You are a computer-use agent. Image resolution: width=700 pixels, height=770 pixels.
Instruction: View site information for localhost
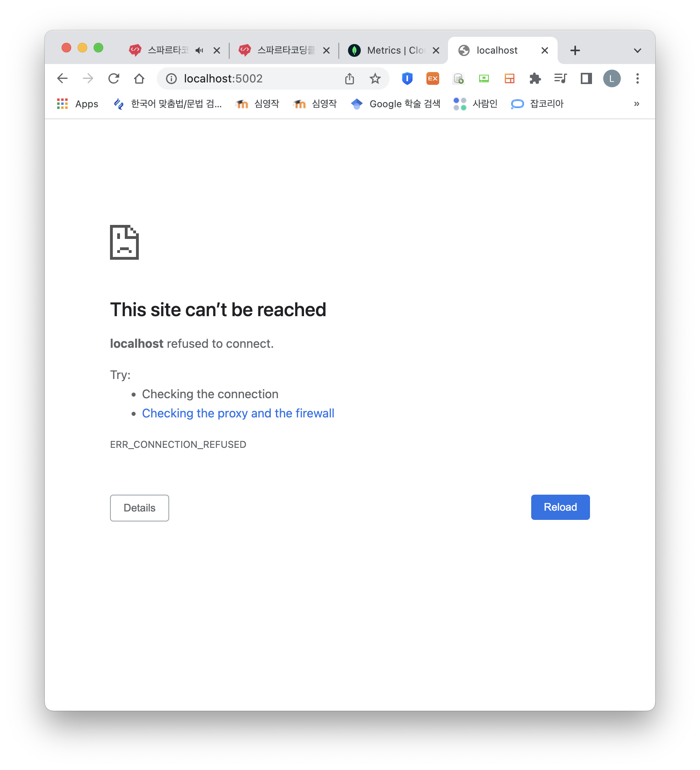coord(172,78)
